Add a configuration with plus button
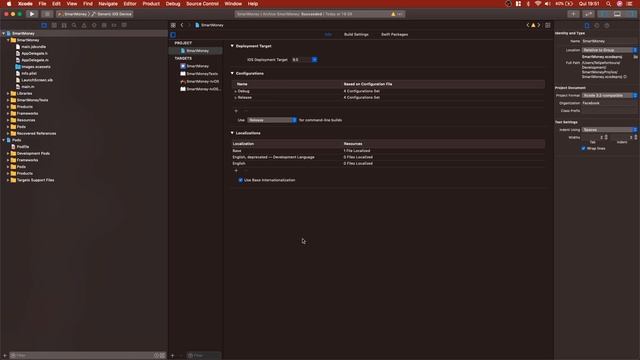This screenshot has height=360, width=640. click(236, 111)
